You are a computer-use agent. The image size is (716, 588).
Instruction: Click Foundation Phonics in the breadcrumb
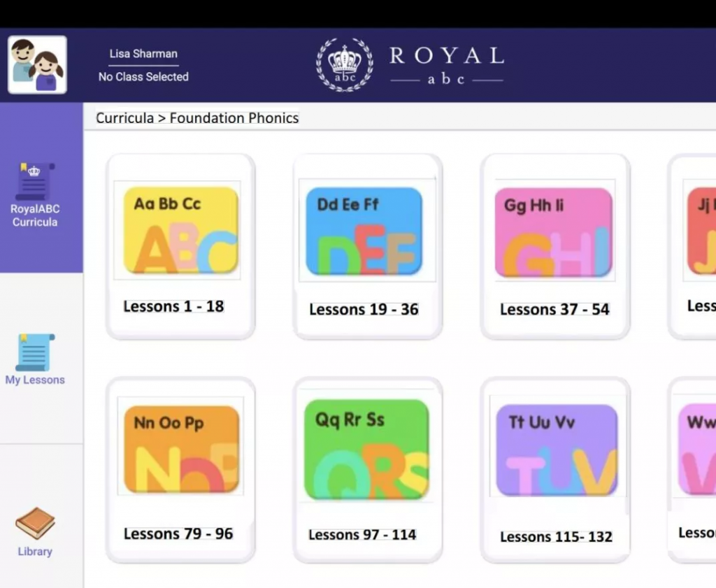coord(234,117)
